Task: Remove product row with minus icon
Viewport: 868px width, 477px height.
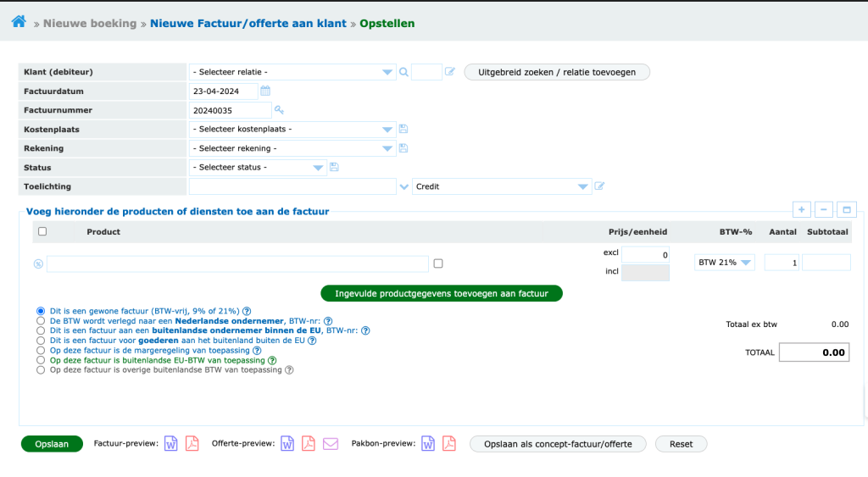Action: 824,210
